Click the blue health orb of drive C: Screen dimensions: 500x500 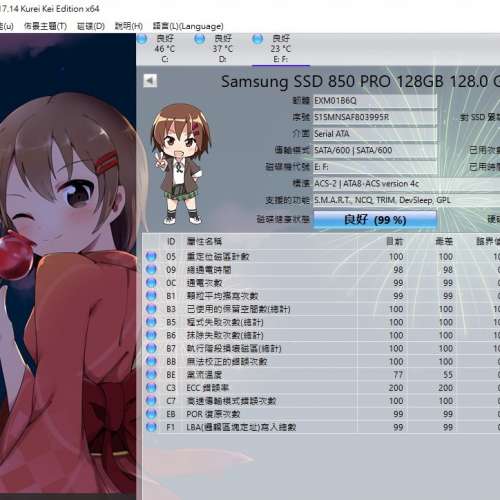pos(142,39)
